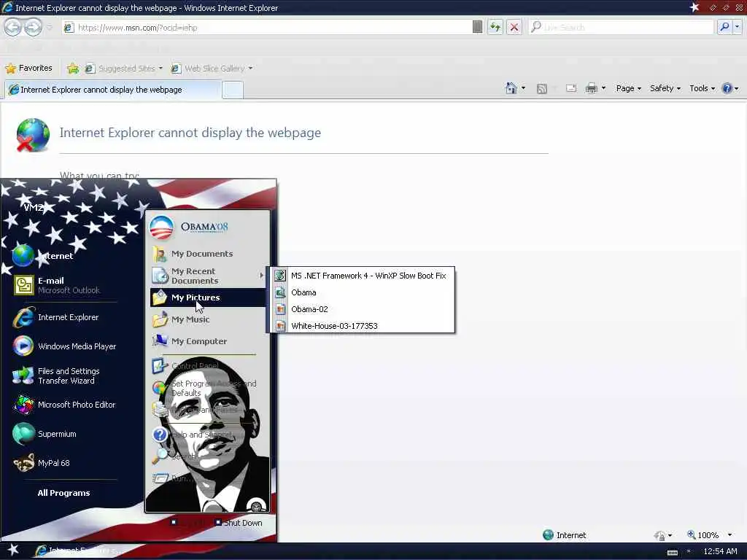Screen dimensions: 747x560
Task: Open My Pictures folder
Action: pos(208,297)
